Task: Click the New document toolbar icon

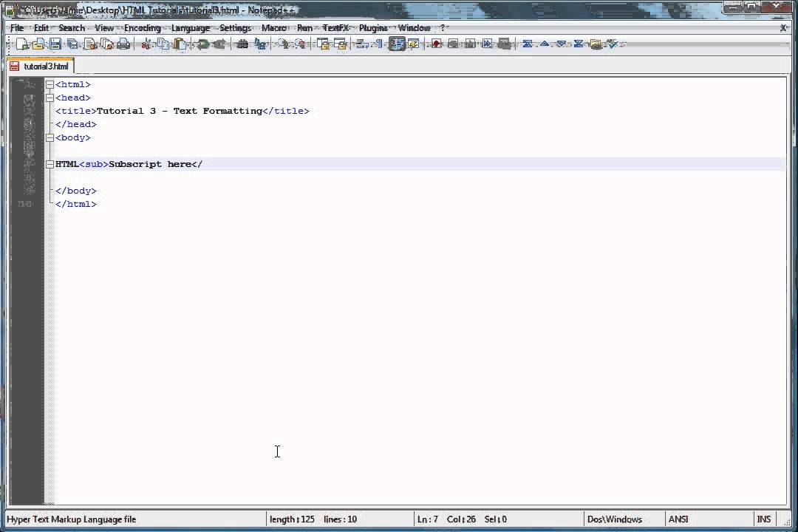Action: click(22, 44)
